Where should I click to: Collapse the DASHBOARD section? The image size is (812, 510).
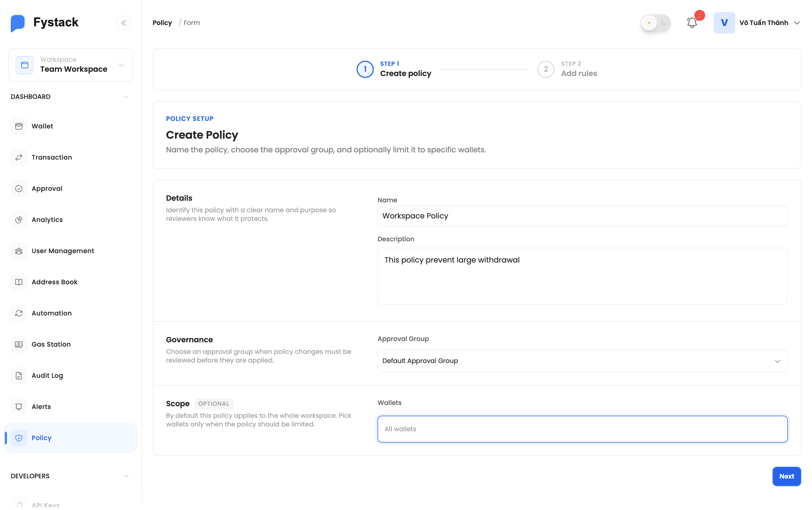(x=126, y=97)
